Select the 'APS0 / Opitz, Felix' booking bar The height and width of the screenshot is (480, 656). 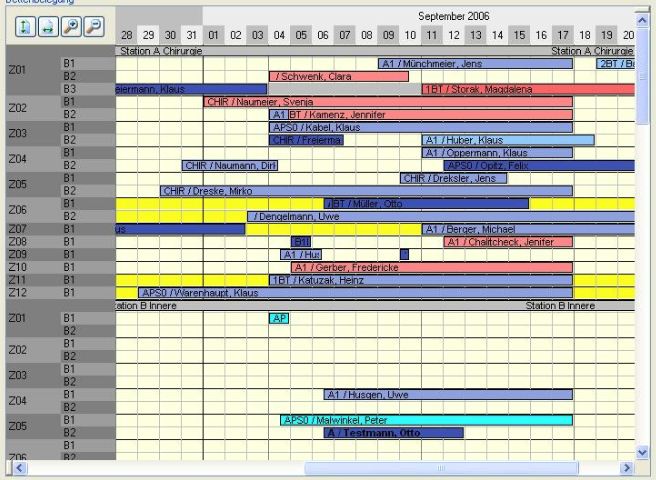539,166
